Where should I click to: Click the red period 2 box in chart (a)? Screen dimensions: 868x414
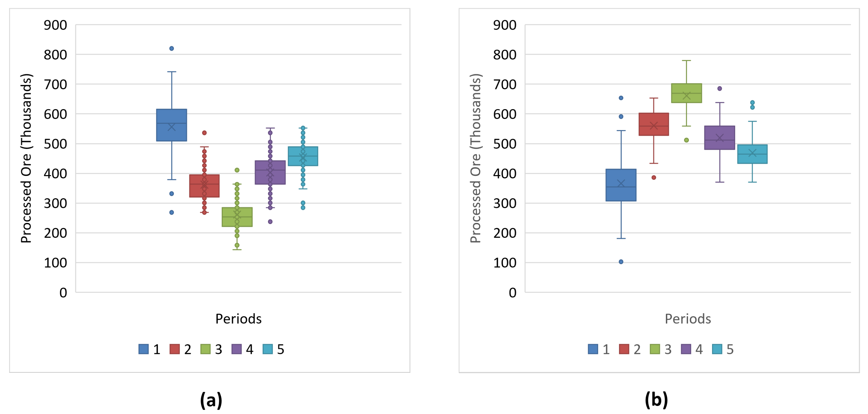(204, 186)
